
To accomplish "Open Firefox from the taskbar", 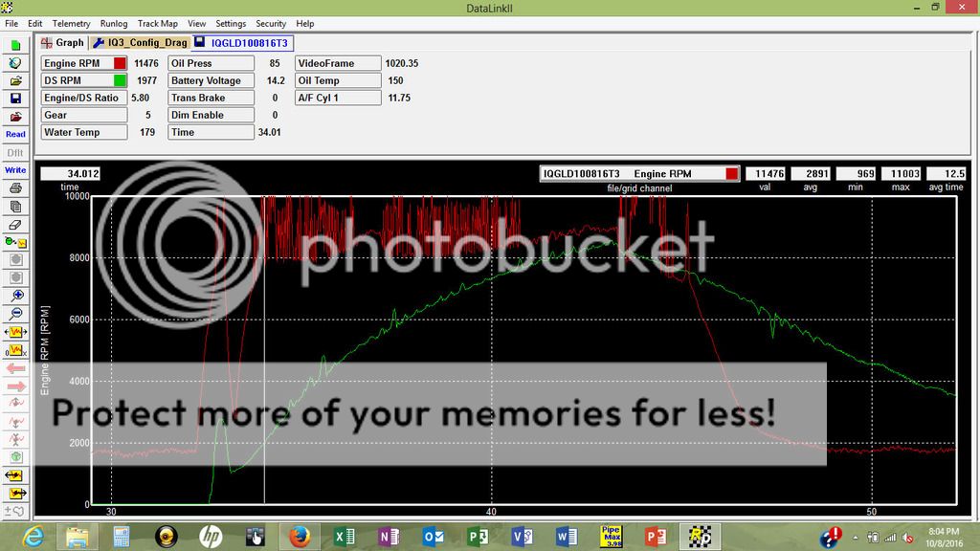I will 299,536.
